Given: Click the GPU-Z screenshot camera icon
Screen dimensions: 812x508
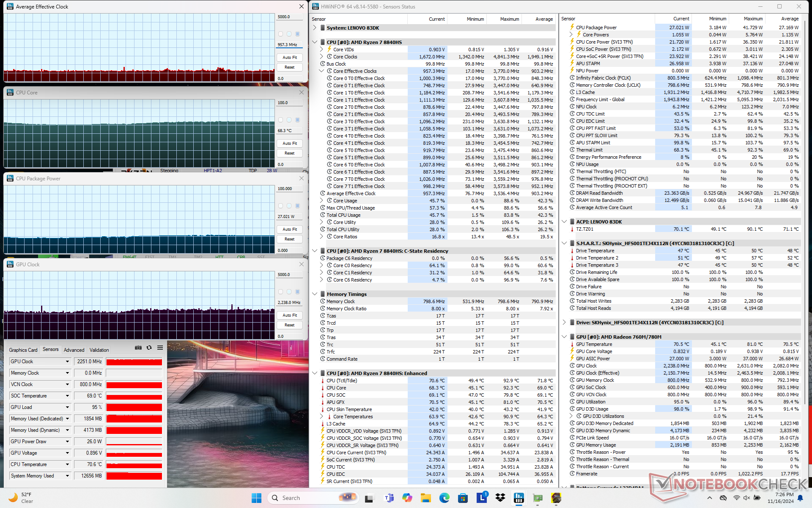Looking at the screenshot, I should tap(138, 348).
